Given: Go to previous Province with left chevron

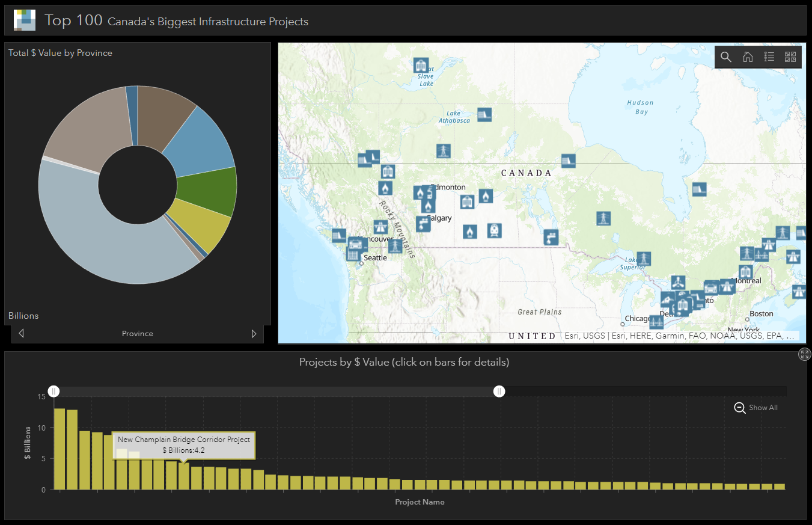Looking at the screenshot, I should pyautogui.click(x=21, y=333).
